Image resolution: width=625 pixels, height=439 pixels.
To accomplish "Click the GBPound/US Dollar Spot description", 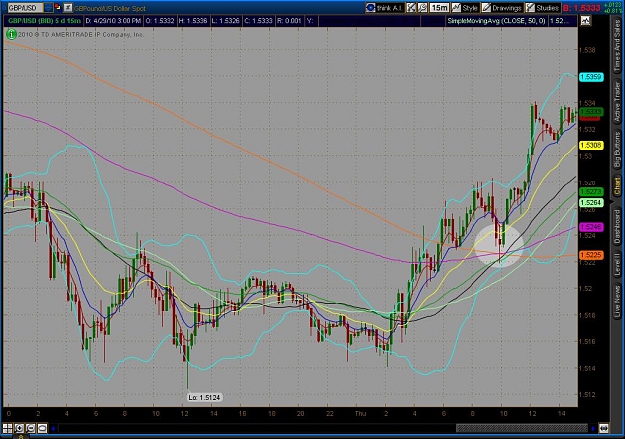I will click(x=110, y=8).
